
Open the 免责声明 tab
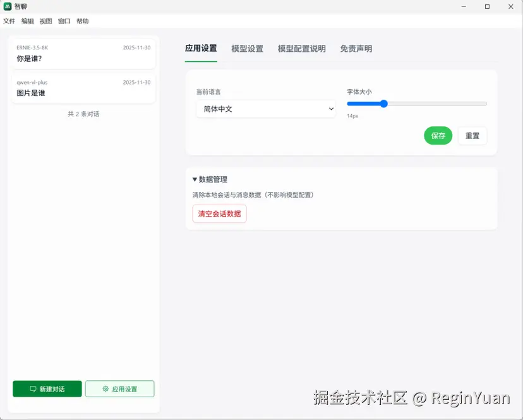pos(356,48)
